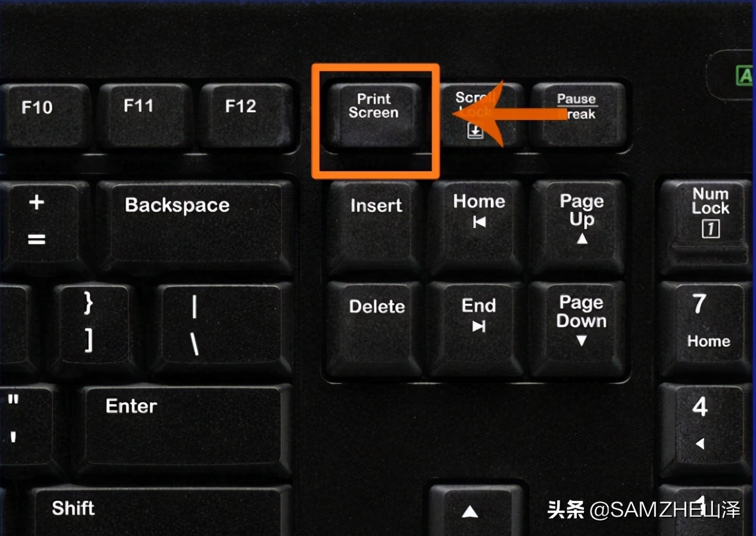Click the Home key with the left-bar arrow
The height and width of the screenshot is (536, 756).
477,228
